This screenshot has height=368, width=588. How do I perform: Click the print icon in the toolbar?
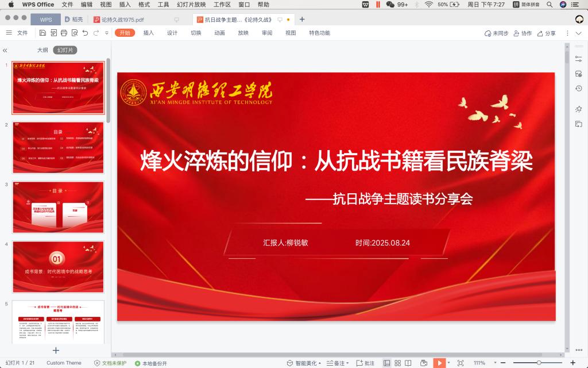pos(64,33)
